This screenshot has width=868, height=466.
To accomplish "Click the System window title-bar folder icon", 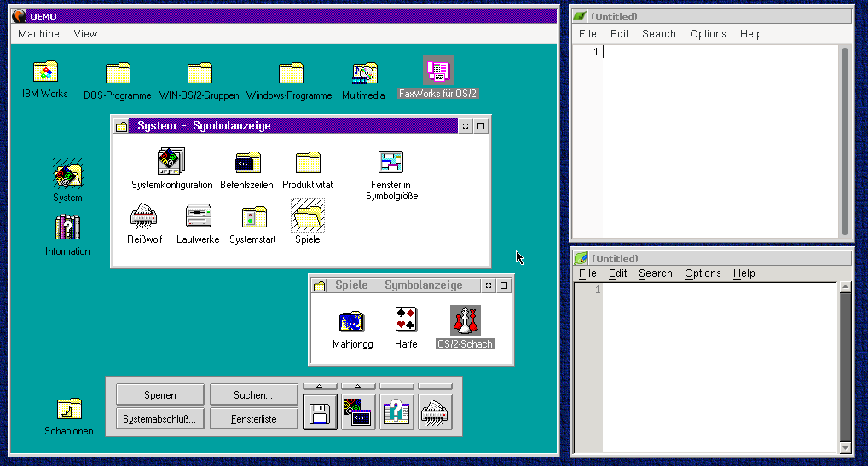I will pos(121,126).
